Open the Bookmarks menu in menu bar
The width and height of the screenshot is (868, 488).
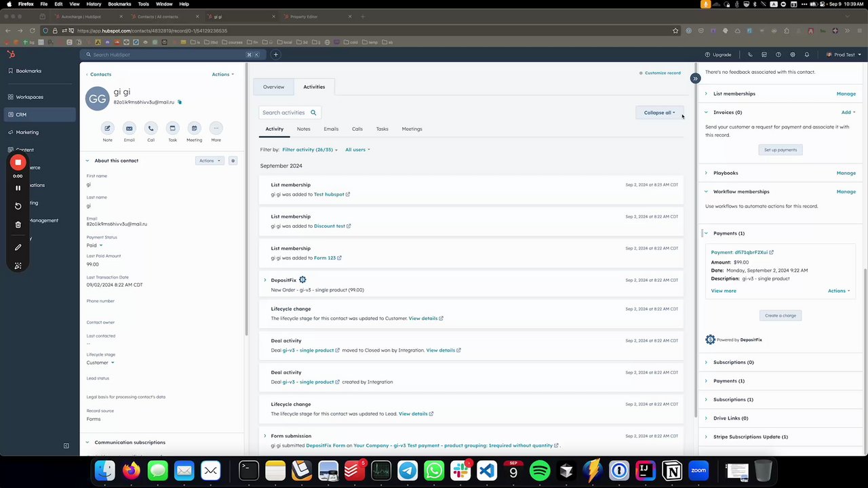(x=119, y=4)
